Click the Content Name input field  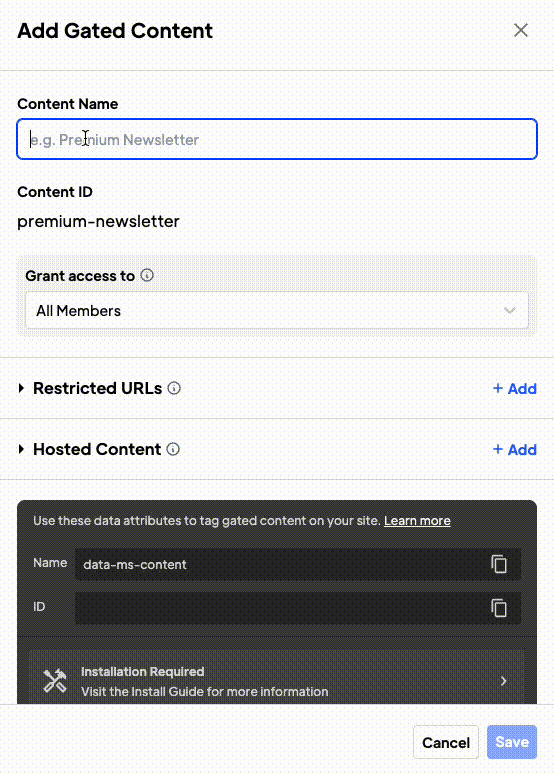[x=277, y=139]
